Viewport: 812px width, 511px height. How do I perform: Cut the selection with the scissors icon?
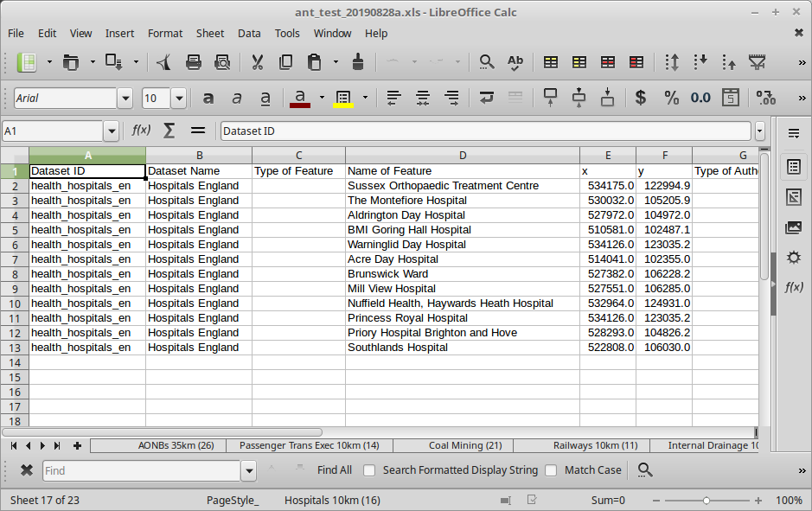click(x=258, y=62)
